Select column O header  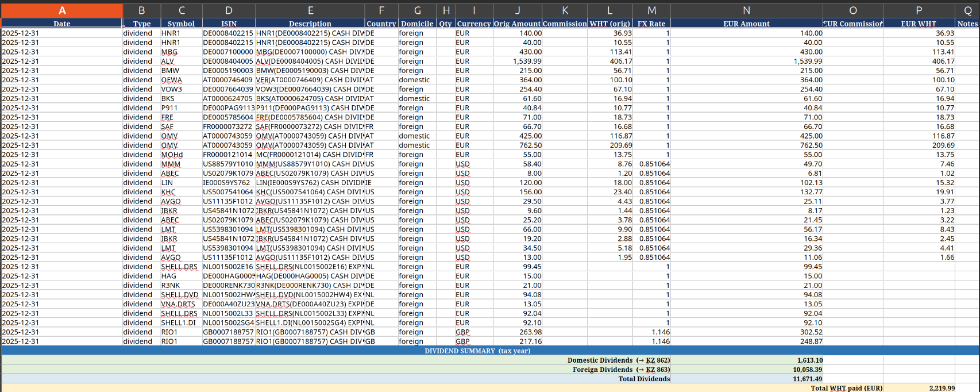tap(853, 10)
